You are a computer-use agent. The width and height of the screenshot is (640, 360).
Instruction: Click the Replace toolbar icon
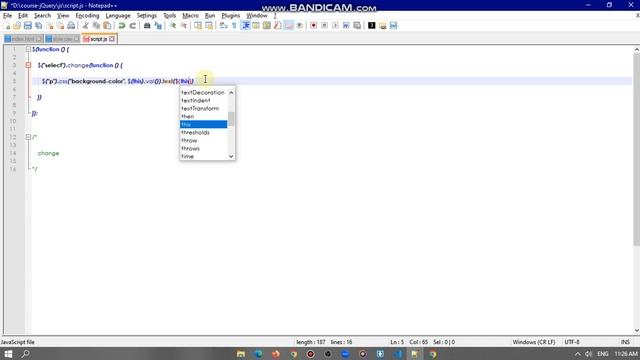point(158,26)
